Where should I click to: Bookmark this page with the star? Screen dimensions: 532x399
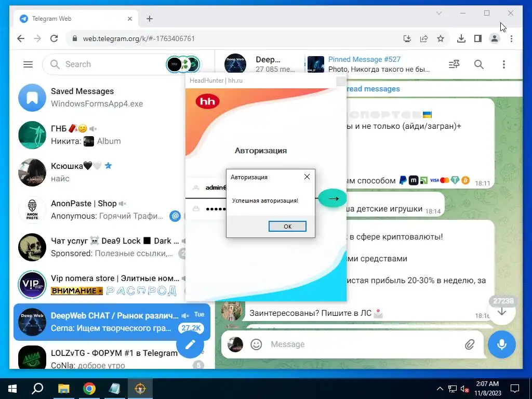(441, 38)
